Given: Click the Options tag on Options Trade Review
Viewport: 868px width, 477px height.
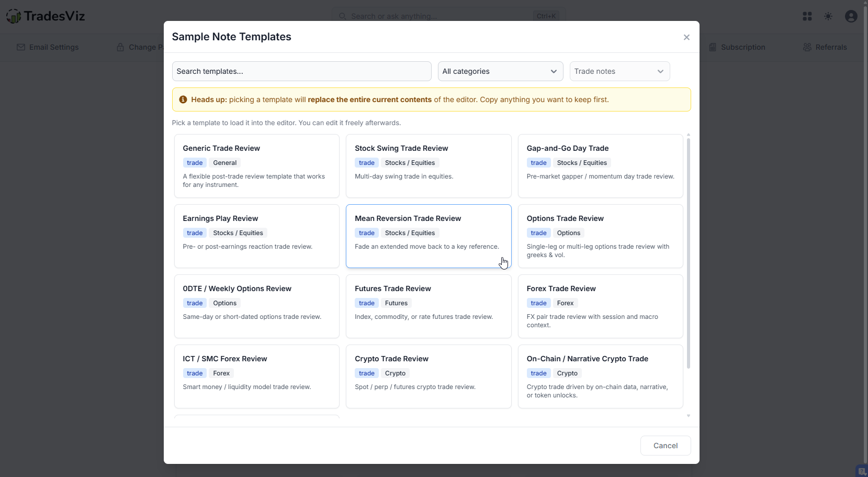Looking at the screenshot, I should click(569, 233).
